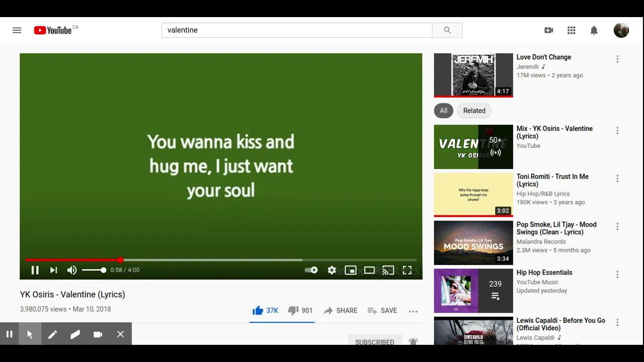Open options for Toni Romiti video
Viewport: 644px width, 362px height.
(617, 178)
